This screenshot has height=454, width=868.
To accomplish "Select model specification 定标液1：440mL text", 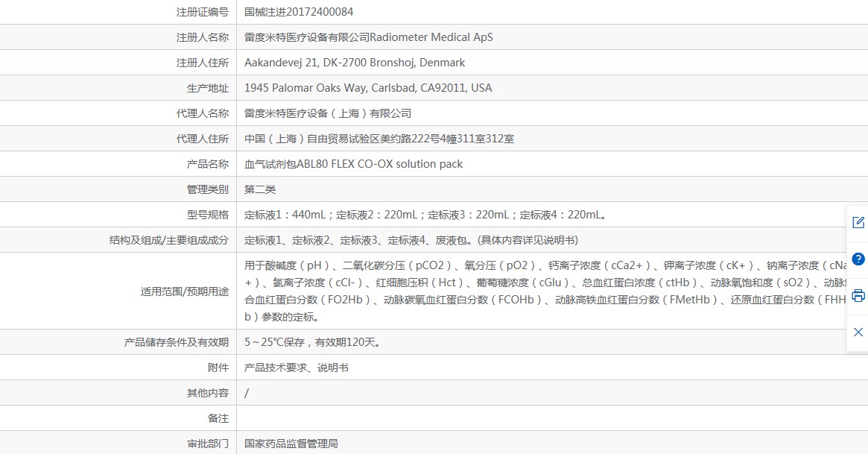I will point(285,215).
